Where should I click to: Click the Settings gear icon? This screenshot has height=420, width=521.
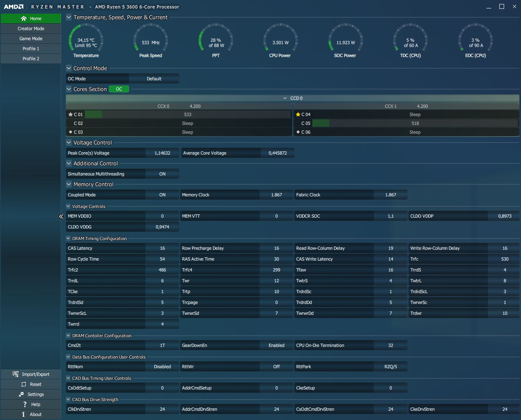[21, 394]
